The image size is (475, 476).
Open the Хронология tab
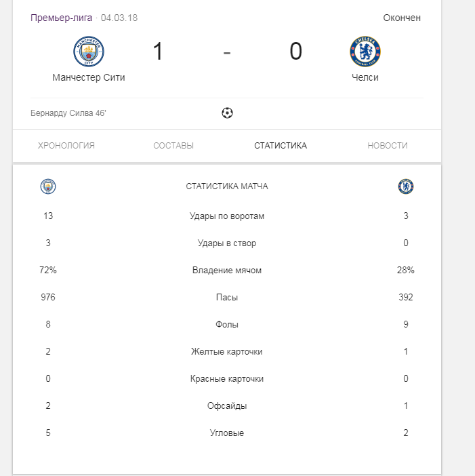[66, 146]
